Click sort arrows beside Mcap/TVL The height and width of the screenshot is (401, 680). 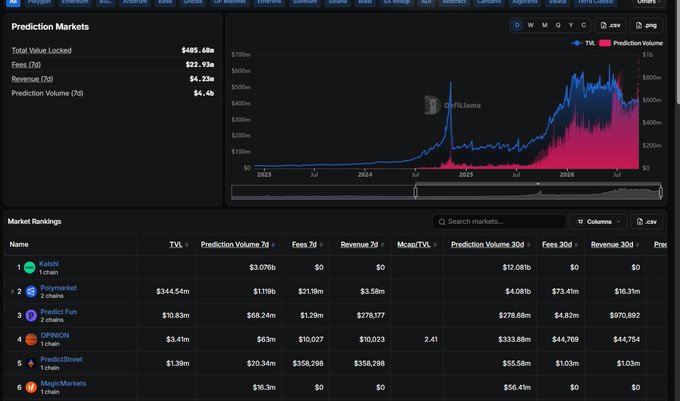pyautogui.click(x=435, y=245)
